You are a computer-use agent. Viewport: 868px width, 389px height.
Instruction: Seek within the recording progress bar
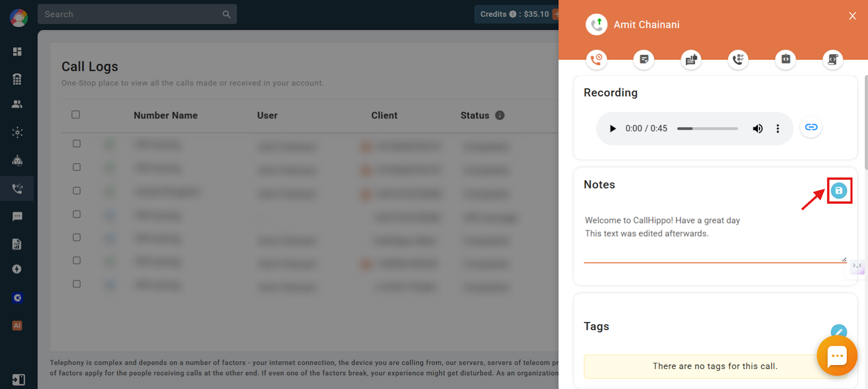pos(707,129)
